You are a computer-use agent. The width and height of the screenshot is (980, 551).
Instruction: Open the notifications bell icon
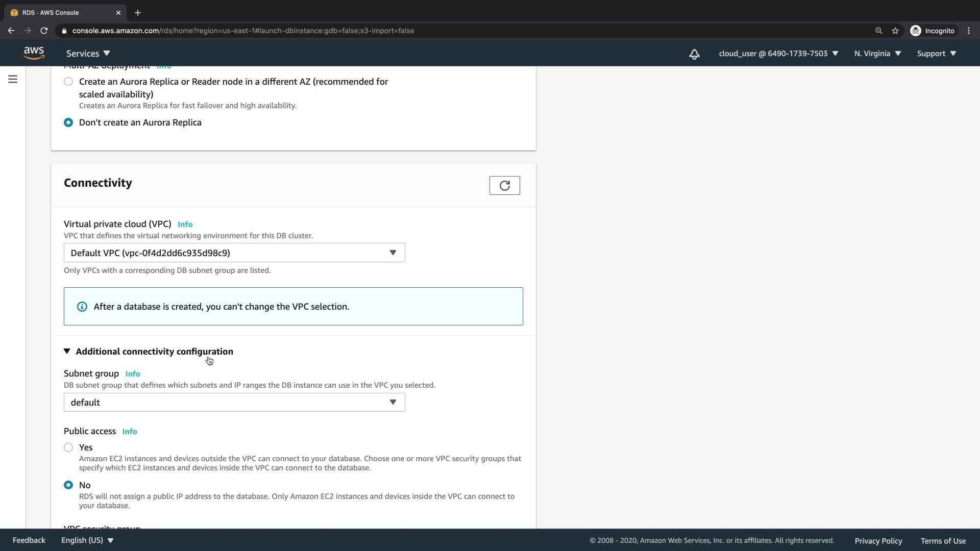(694, 54)
